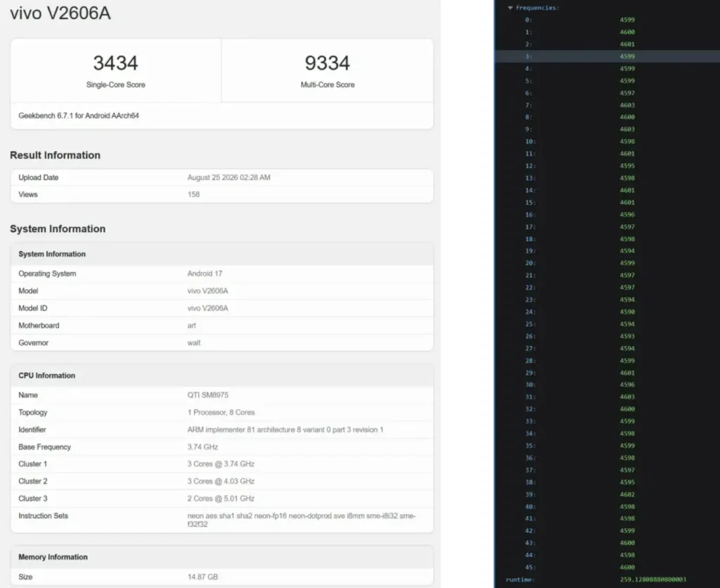Screen dimensions: 720x588
Task: Select frequencies row 24 value 4590
Action: pos(627,312)
